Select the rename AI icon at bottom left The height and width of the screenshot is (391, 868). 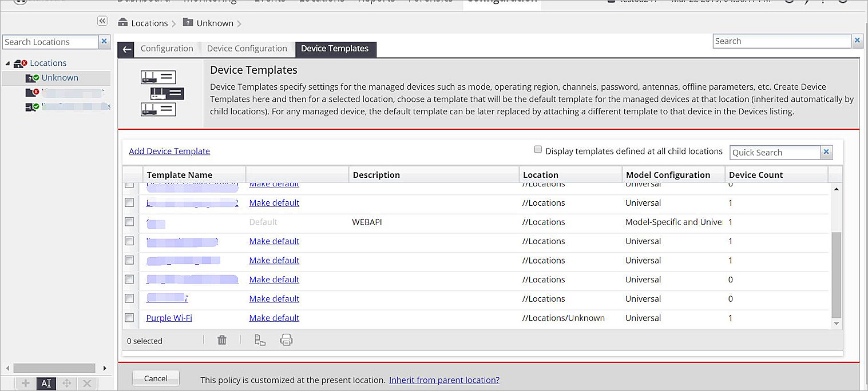46,384
